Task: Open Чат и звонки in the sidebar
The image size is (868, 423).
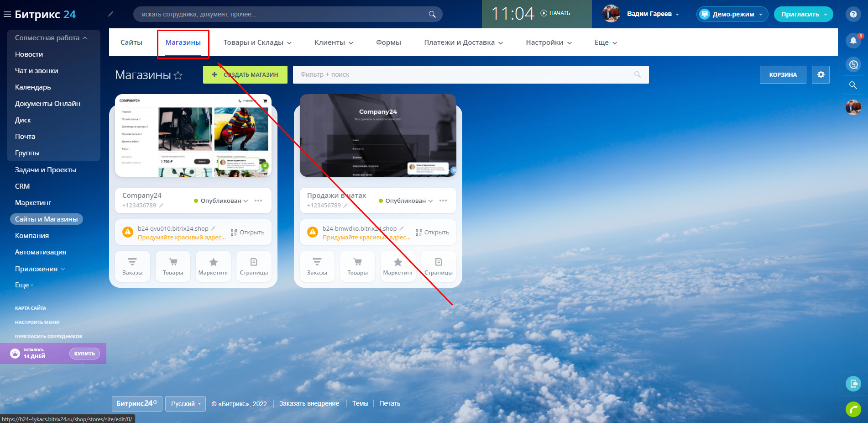Action: coord(37,71)
